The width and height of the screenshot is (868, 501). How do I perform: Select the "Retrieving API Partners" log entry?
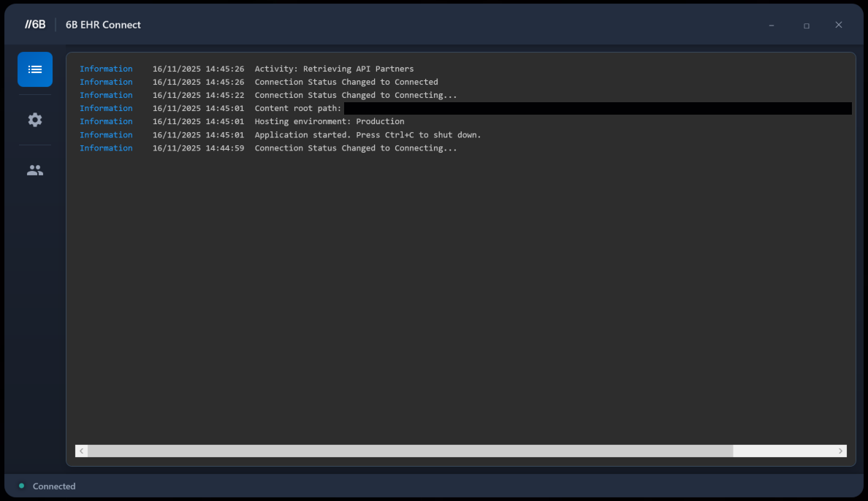[x=334, y=69]
